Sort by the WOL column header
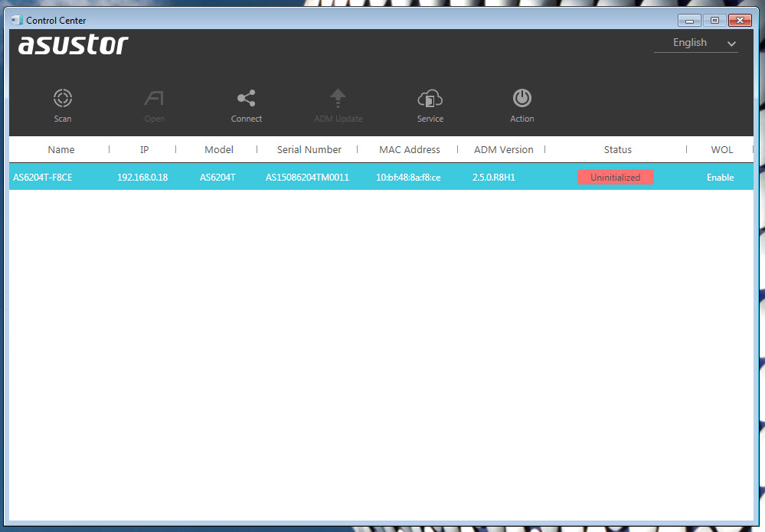The height and width of the screenshot is (532, 765). (x=721, y=150)
